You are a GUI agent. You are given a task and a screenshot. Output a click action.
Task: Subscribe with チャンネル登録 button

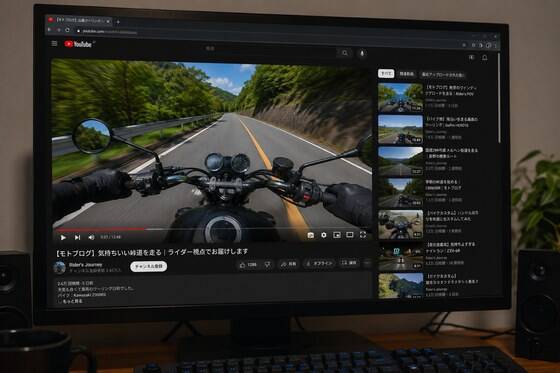pos(149,266)
